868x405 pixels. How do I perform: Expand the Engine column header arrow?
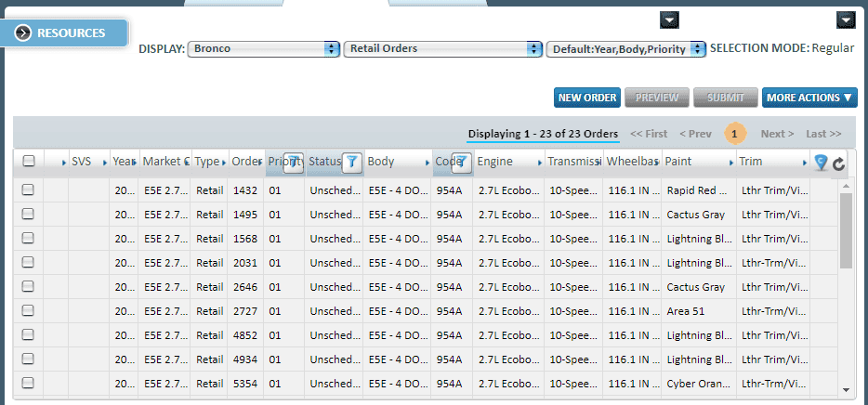[x=540, y=163]
